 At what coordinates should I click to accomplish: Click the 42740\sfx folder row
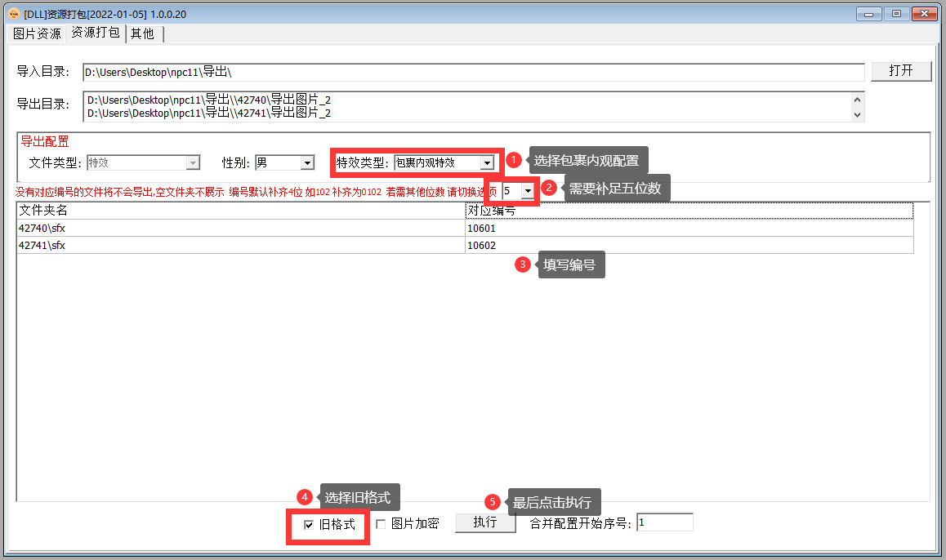coord(240,229)
